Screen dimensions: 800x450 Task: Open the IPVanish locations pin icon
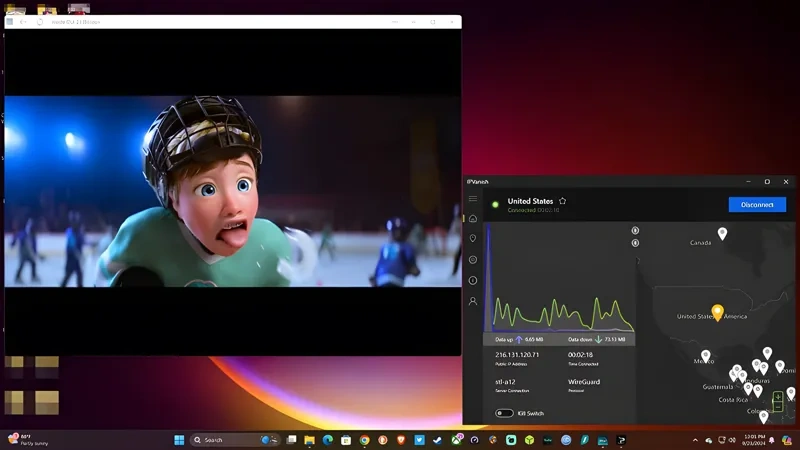473,238
